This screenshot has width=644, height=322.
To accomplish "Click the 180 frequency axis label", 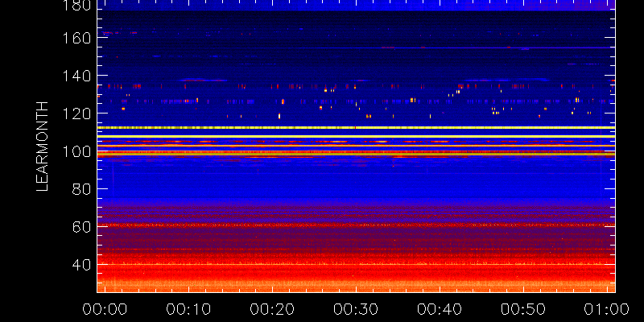I will 76,5.
